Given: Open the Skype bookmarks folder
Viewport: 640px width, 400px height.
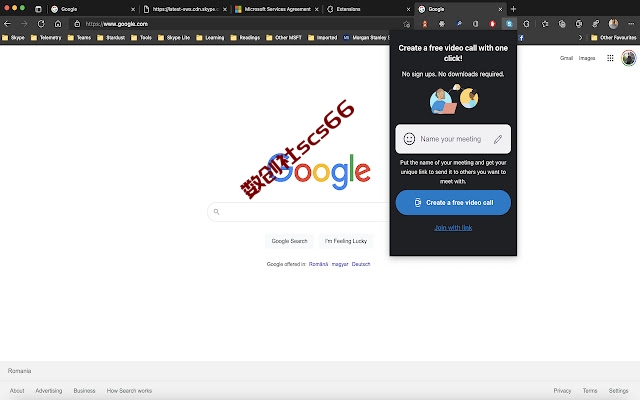Looking at the screenshot, I should [13, 38].
